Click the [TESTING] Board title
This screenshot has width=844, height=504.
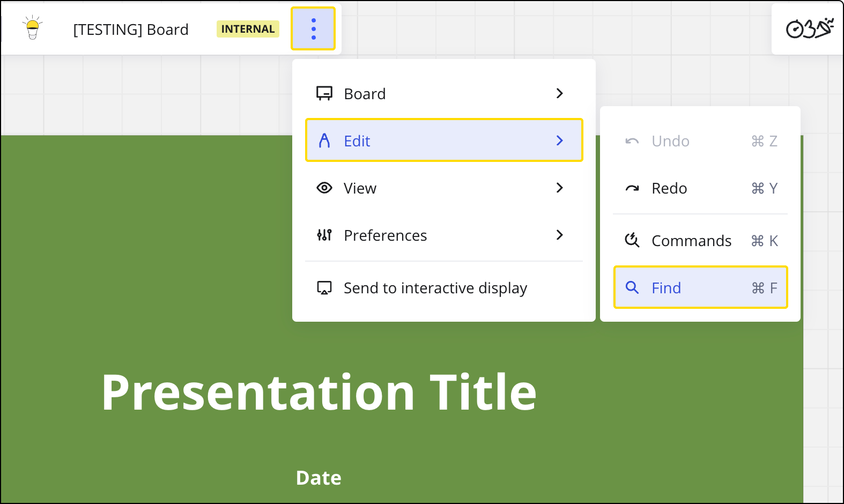(x=131, y=29)
